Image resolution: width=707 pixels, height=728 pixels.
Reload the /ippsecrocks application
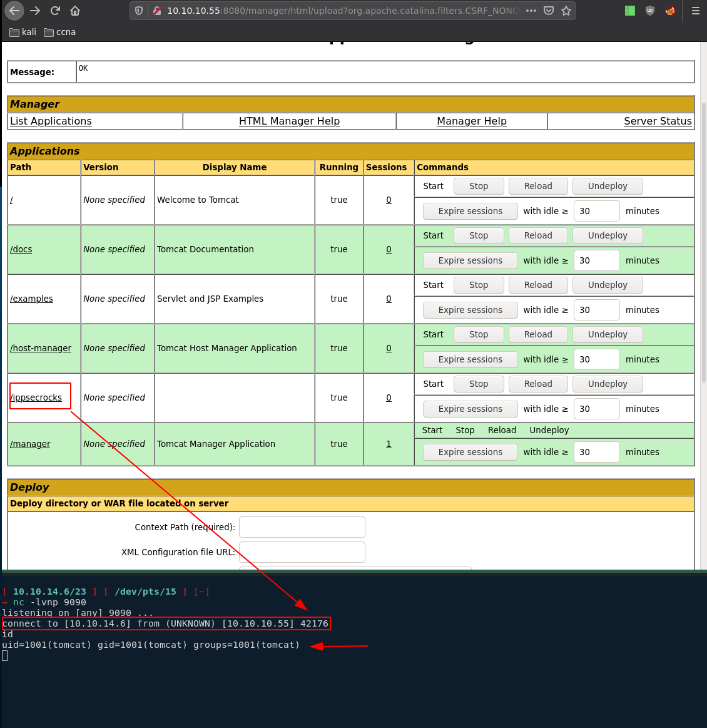tap(538, 384)
